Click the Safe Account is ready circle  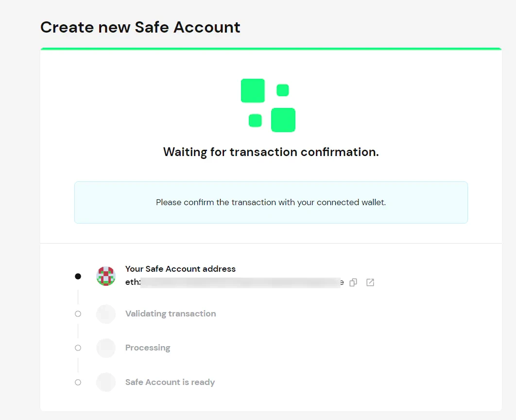pos(106,382)
